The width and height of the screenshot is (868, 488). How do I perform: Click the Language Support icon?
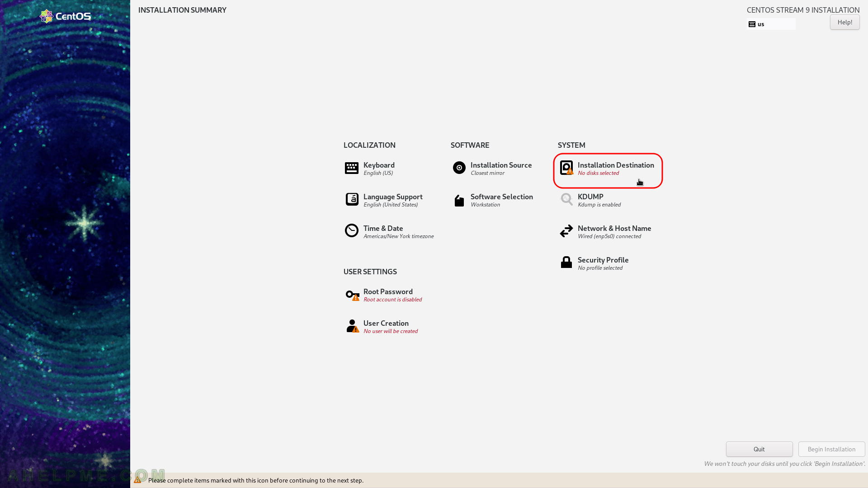(x=352, y=199)
